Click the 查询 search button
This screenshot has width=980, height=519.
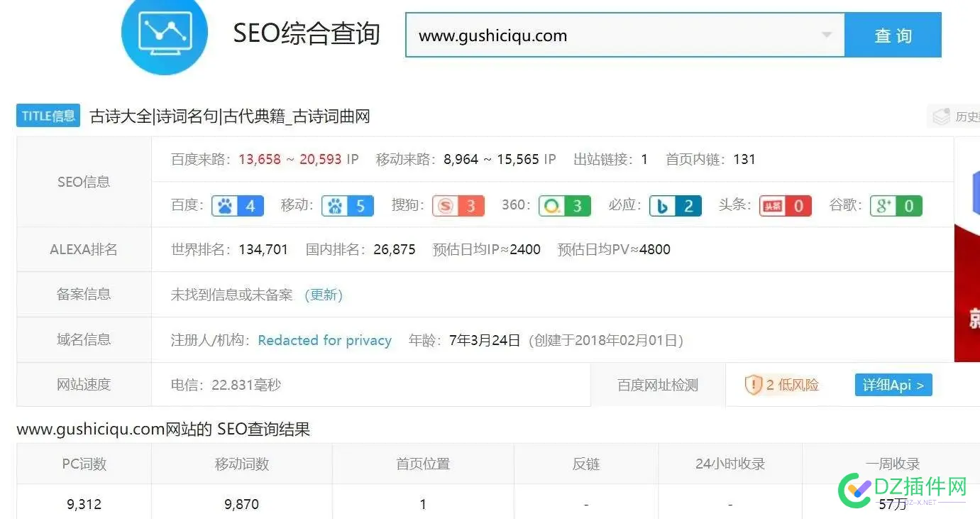893,35
